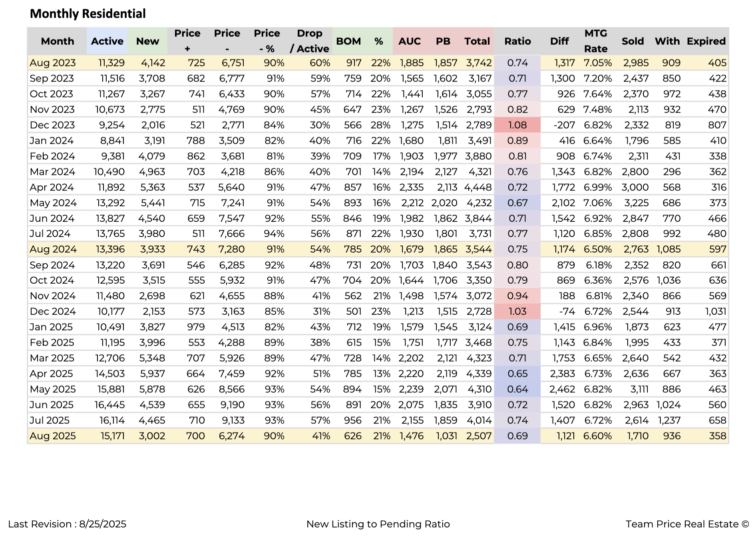Click the Ratio column header
The width and height of the screenshot is (756, 537).
[517, 41]
